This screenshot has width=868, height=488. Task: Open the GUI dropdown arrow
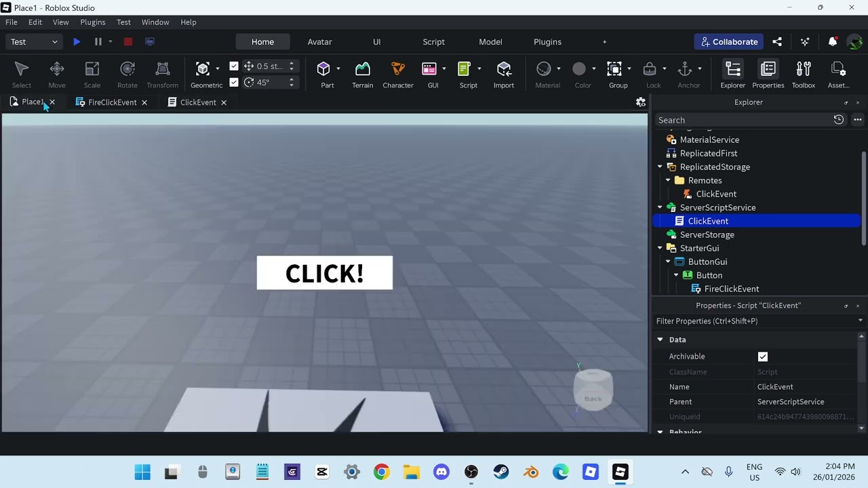[x=444, y=68]
